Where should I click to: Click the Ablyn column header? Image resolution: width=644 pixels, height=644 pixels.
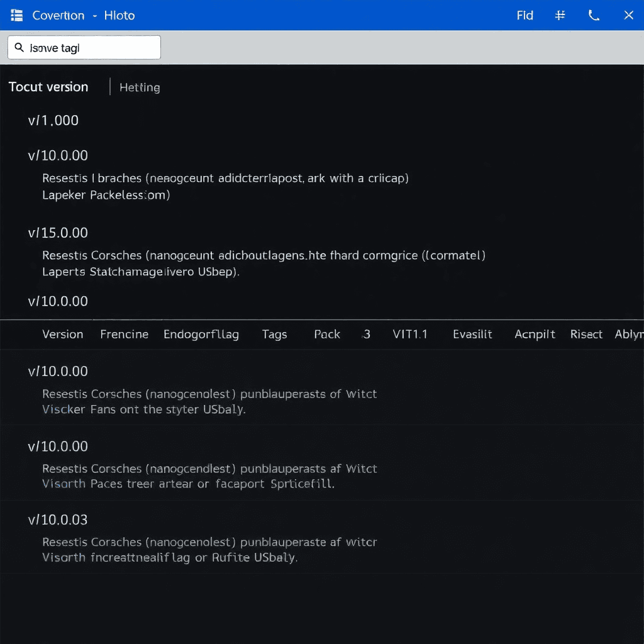[x=629, y=335]
